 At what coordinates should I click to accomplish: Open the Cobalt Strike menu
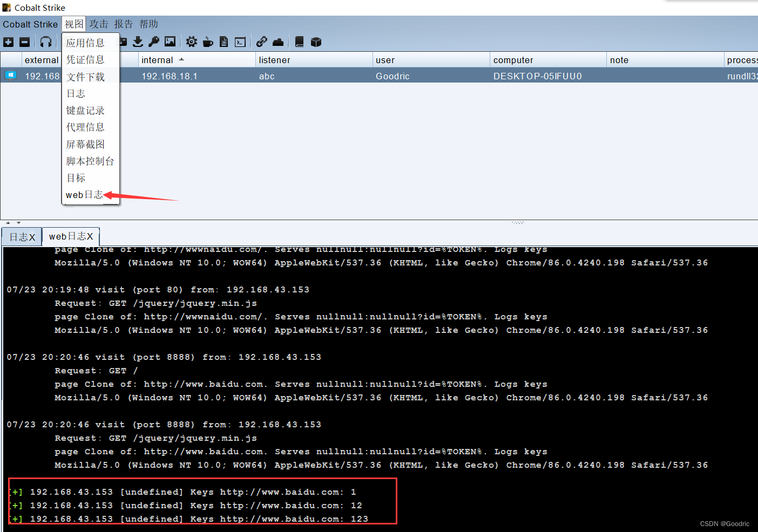click(30, 24)
